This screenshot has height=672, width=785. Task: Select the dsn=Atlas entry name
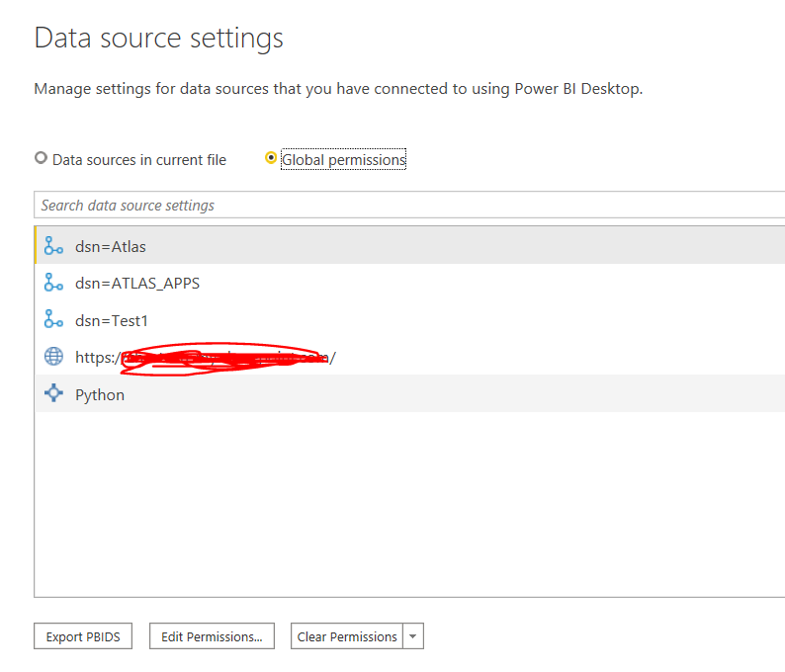[x=111, y=246]
